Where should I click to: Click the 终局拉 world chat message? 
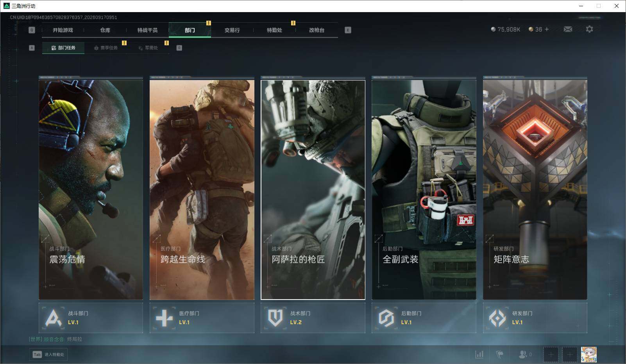tap(75, 339)
